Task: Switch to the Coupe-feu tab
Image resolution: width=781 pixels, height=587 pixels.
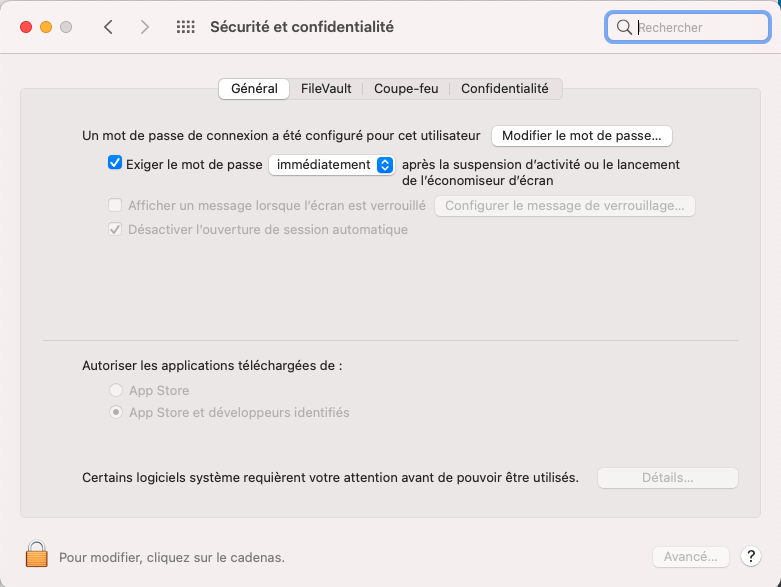Action: click(x=406, y=89)
